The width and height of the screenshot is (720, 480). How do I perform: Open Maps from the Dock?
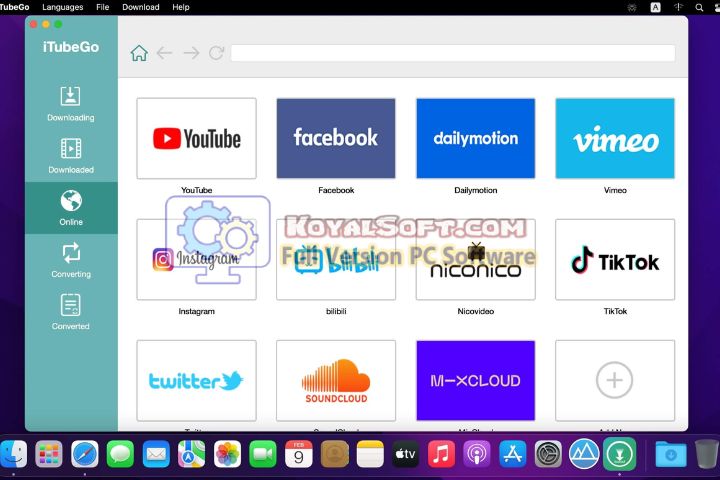(x=191, y=454)
